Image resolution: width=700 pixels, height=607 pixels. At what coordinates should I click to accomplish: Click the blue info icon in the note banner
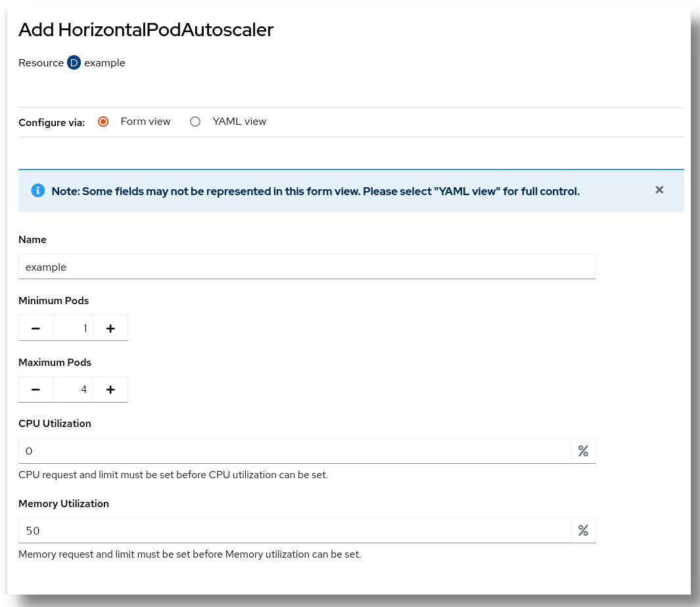(x=37, y=191)
